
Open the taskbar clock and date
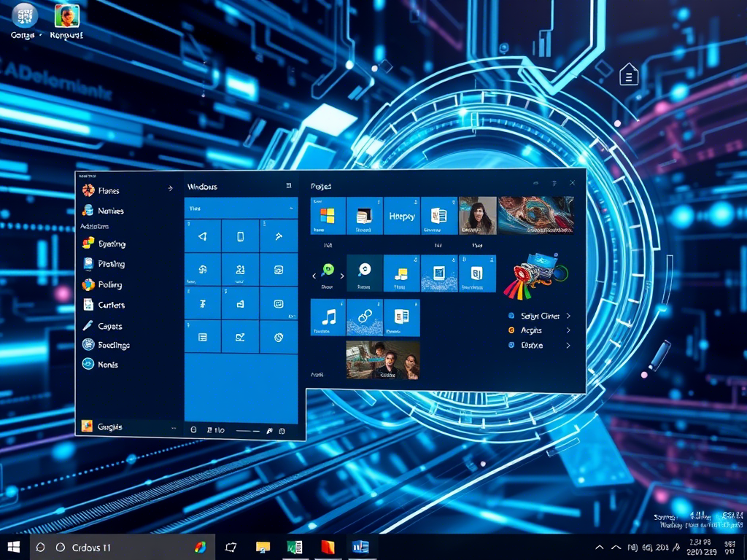tap(702, 547)
